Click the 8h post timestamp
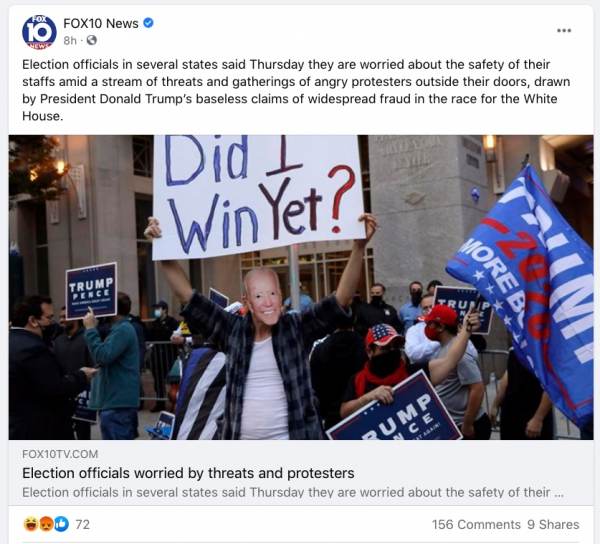This screenshot has height=544, width=600. [x=70, y=40]
